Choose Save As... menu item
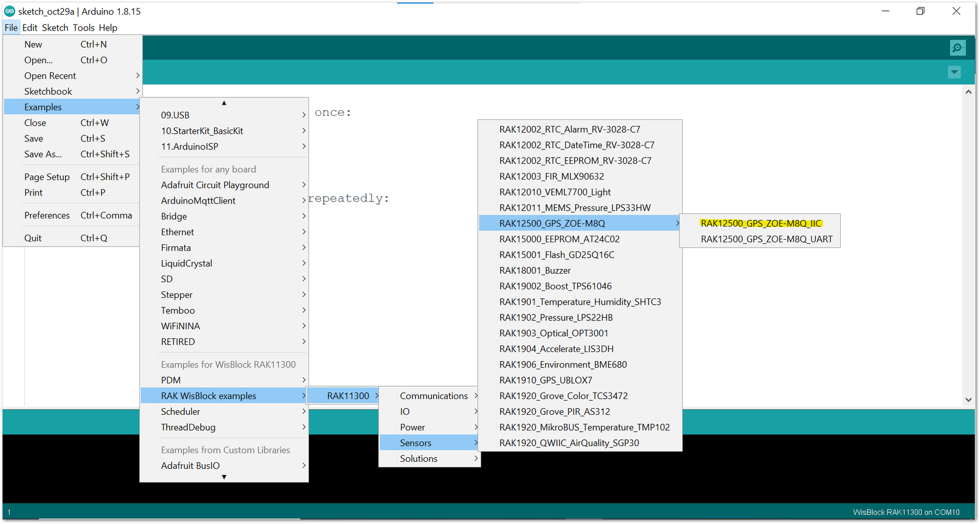Screen dimensions: 980x524 [72, 154]
